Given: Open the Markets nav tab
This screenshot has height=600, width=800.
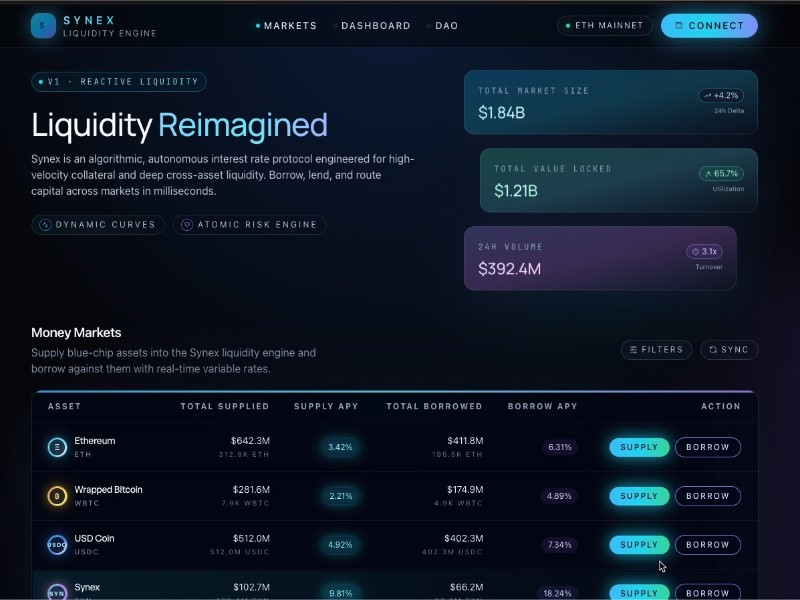Looking at the screenshot, I should click(x=286, y=26).
